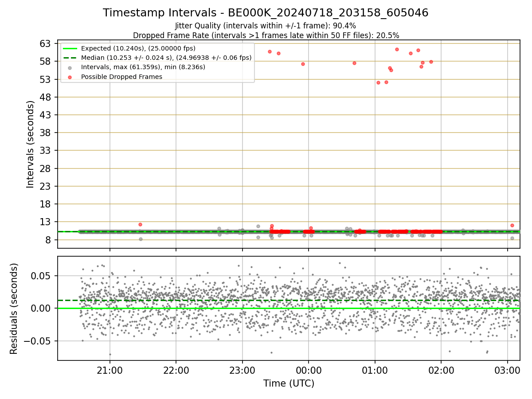This screenshot has width=532, height=399.
Task: Click the y-axis tick label '28'
Action: [x=45, y=168]
